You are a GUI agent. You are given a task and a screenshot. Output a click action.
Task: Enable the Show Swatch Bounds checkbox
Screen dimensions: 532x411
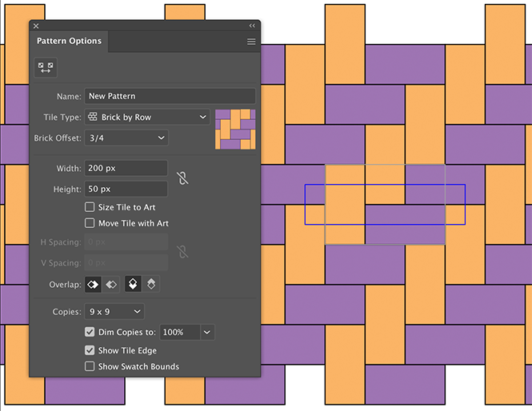[90, 366]
